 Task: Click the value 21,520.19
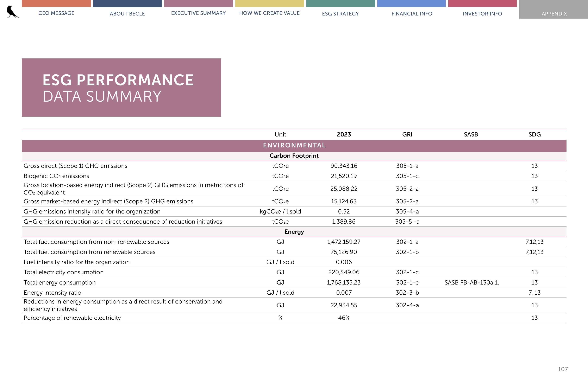coord(344,176)
